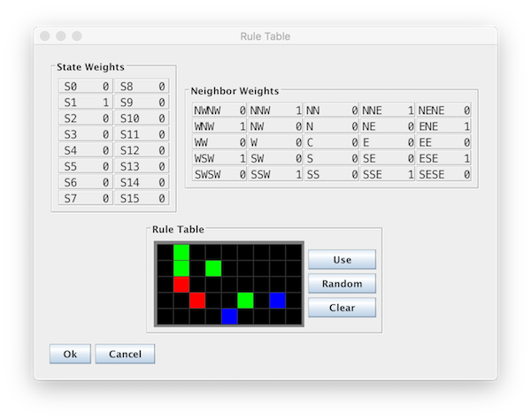
Task: Click the Random button
Action: 342,284
